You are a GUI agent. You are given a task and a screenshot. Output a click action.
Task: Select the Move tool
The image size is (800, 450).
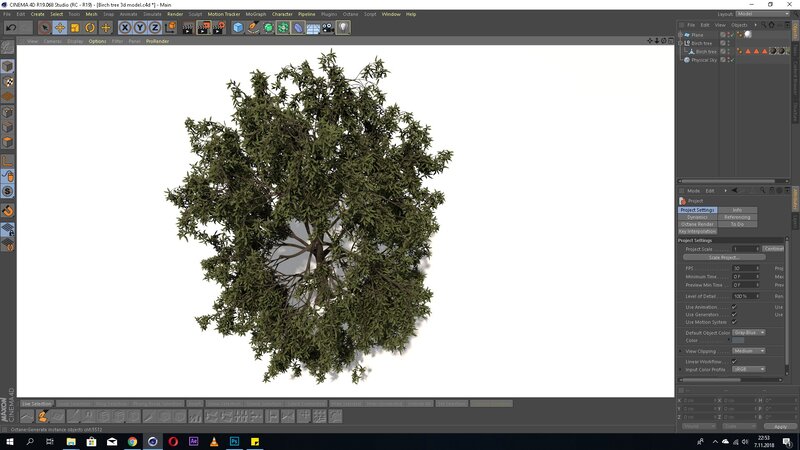[60, 28]
